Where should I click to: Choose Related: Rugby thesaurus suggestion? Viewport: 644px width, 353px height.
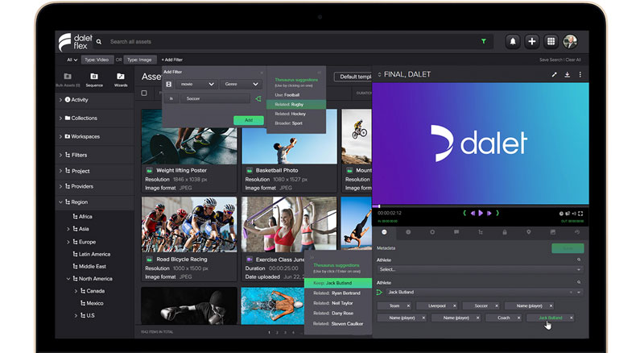[296, 105]
